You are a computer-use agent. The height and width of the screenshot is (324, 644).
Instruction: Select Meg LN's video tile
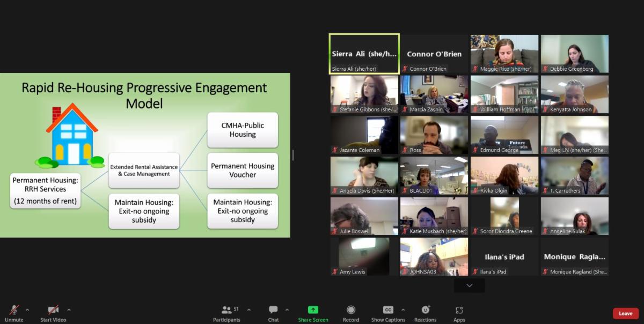coord(575,135)
